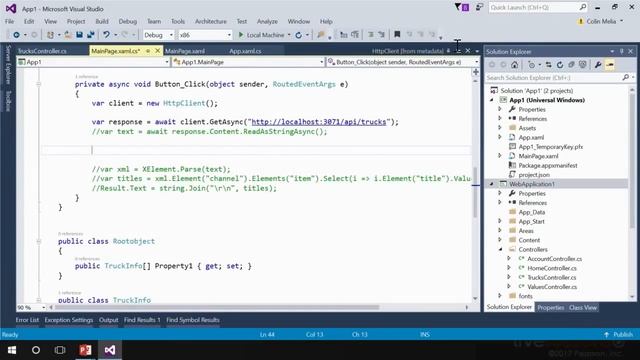Click Sync with Active Document icon
The image size is (640, 360).
point(548,64)
